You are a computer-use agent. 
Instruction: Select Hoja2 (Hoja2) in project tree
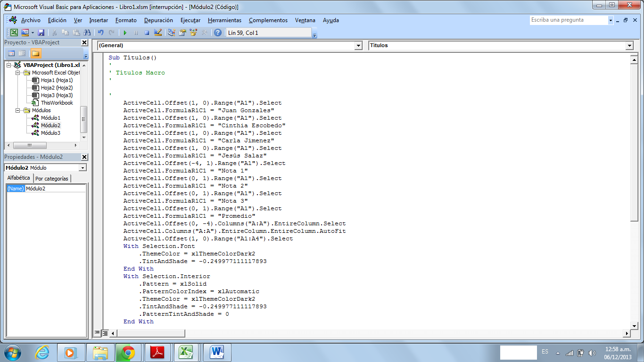click(57, 88)
